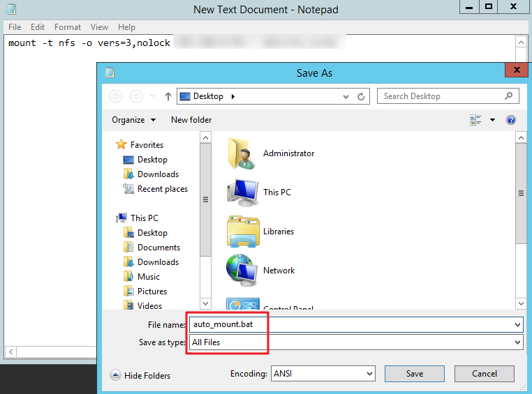Click the search magnifier icon
The width and height of the screenshot is (532, 394).
tap(508, 96)
